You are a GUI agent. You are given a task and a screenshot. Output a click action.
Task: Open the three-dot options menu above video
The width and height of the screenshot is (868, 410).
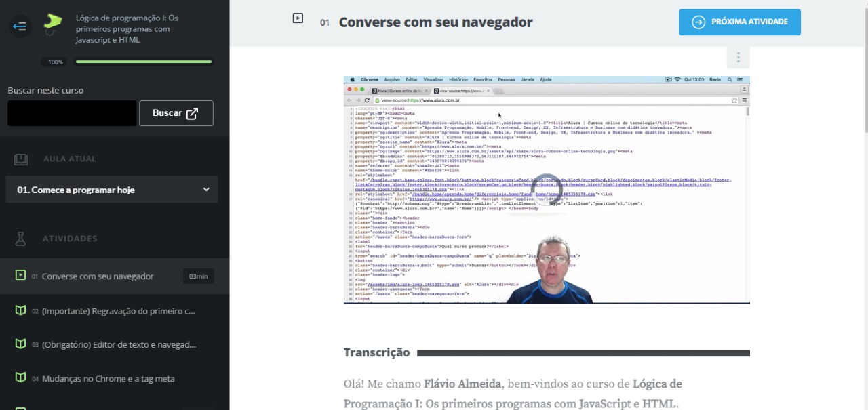point(738,58)
